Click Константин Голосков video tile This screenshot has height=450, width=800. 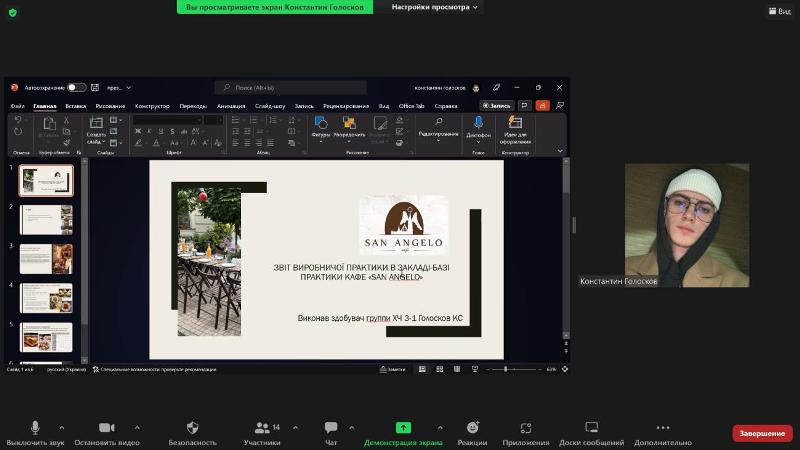[687, 225]
